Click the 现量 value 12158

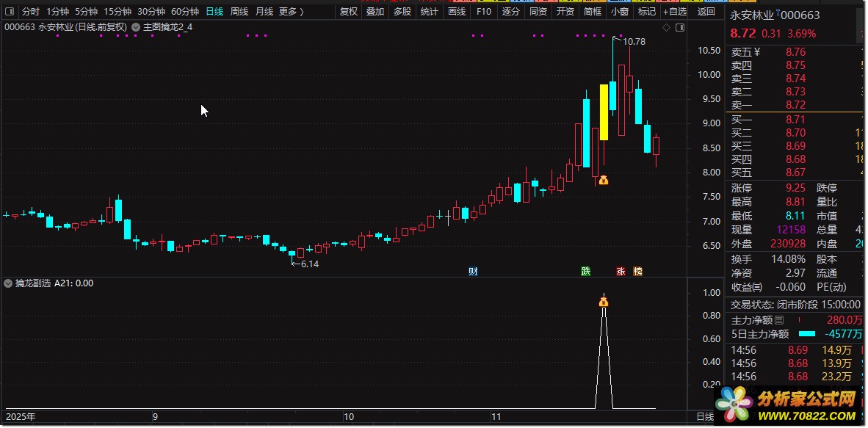point(792,230)
